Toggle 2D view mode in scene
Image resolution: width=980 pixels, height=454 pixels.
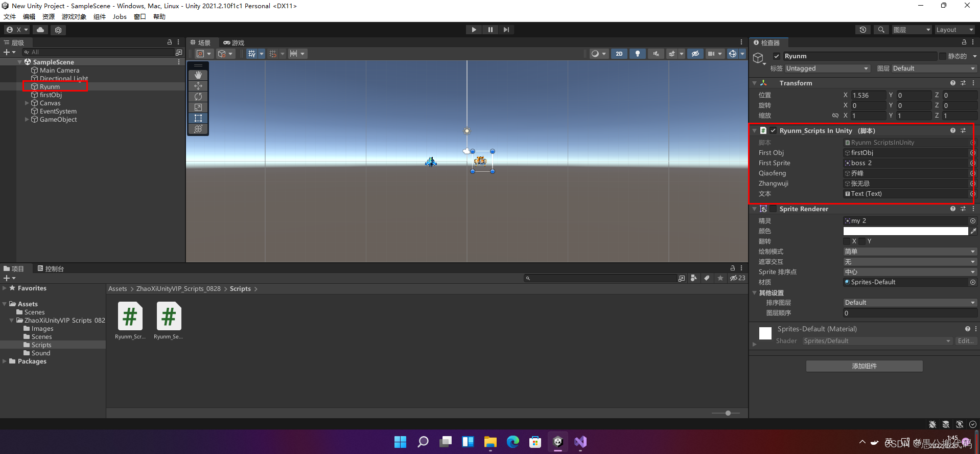(619, 54)
